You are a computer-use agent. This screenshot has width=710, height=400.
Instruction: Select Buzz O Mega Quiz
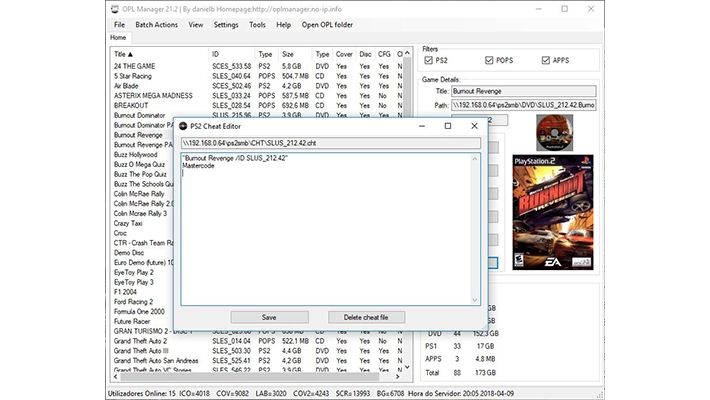tap(139, 164)
